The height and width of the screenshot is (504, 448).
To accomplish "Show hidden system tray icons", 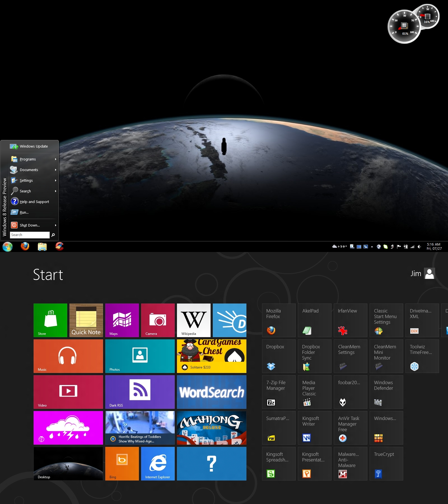I will 372,247.
